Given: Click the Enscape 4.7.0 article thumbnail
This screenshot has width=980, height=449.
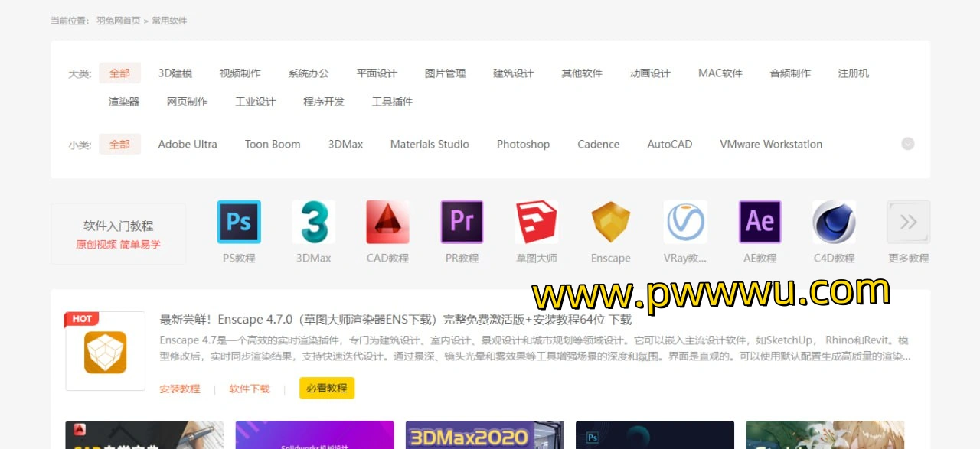Looking at the screenshot, I should pos(106,351).
